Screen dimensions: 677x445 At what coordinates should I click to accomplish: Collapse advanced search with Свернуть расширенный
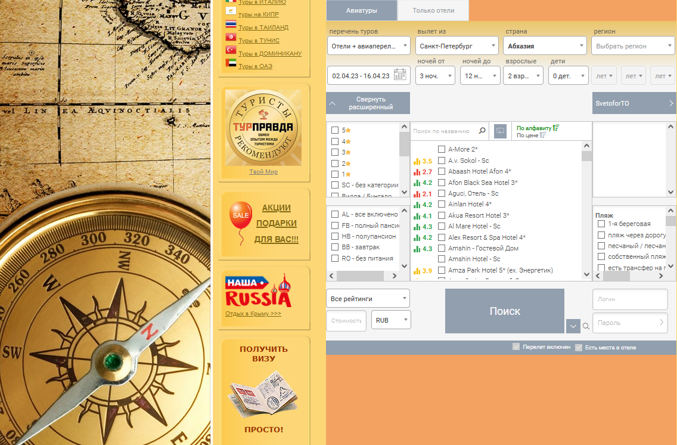click(x=368, y=103)
